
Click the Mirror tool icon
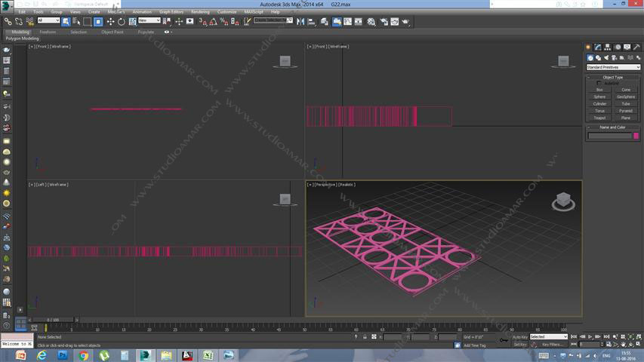pyautogui.click(x=301, y=21)
